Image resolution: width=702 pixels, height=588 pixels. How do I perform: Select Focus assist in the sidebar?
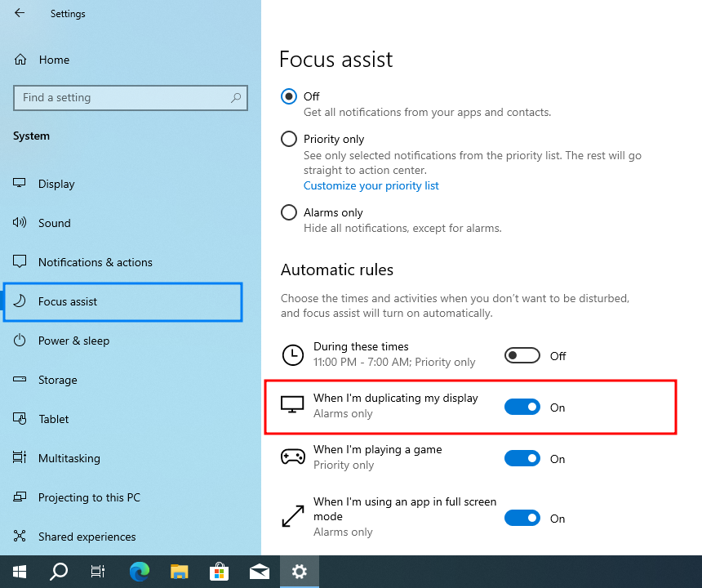coord(122,301)
